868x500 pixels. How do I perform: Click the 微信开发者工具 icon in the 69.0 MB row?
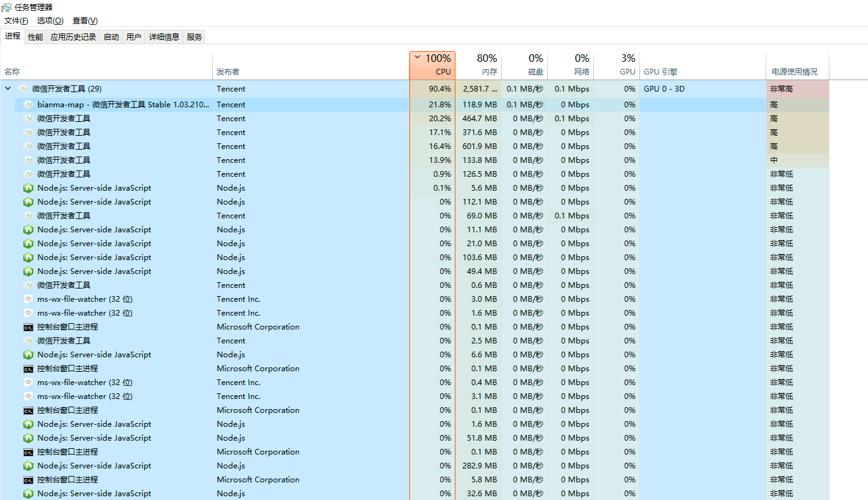point(28,216)
